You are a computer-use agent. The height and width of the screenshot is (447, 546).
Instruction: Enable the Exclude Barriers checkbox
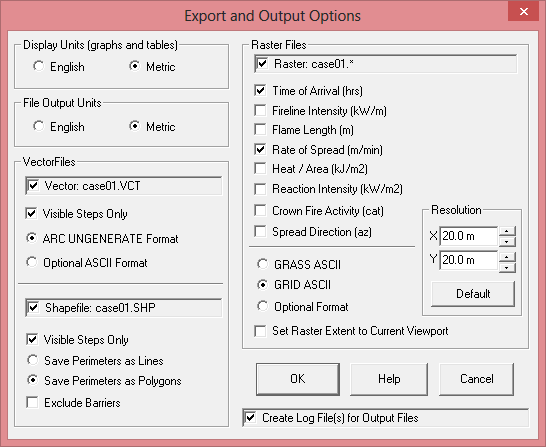[x=32, y=402]
